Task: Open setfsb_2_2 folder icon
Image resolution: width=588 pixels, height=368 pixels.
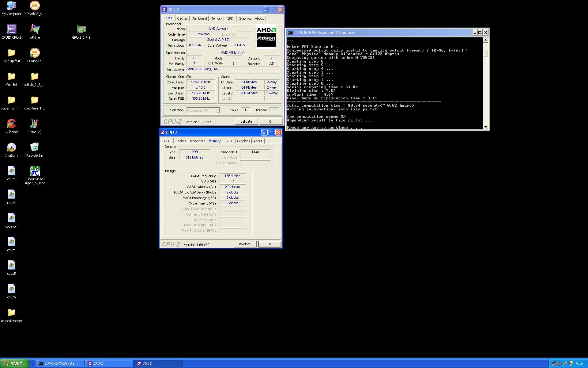Action: coord(35,79)
